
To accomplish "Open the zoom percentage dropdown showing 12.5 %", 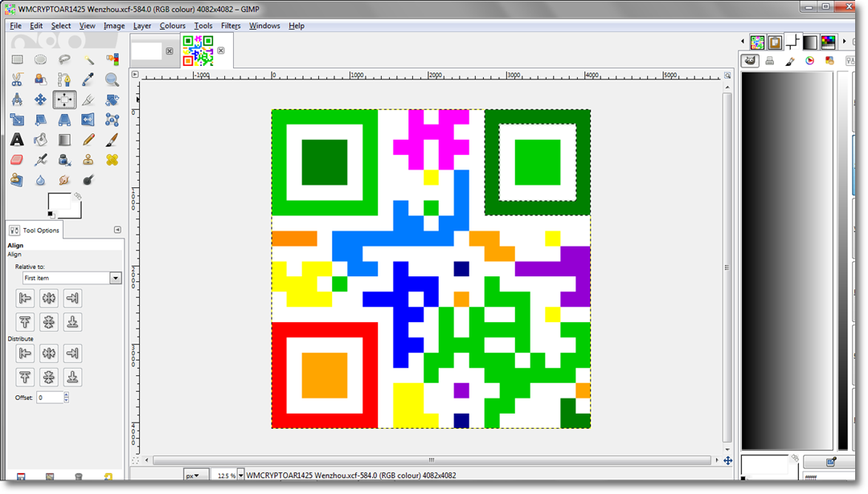I will [x=240, y=476].
